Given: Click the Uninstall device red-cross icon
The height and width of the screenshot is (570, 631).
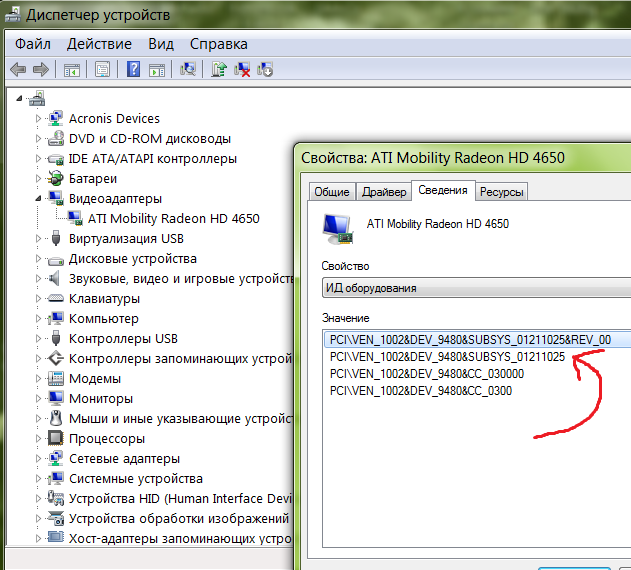Looking at the screenshot, I should (x=242, y=69).
